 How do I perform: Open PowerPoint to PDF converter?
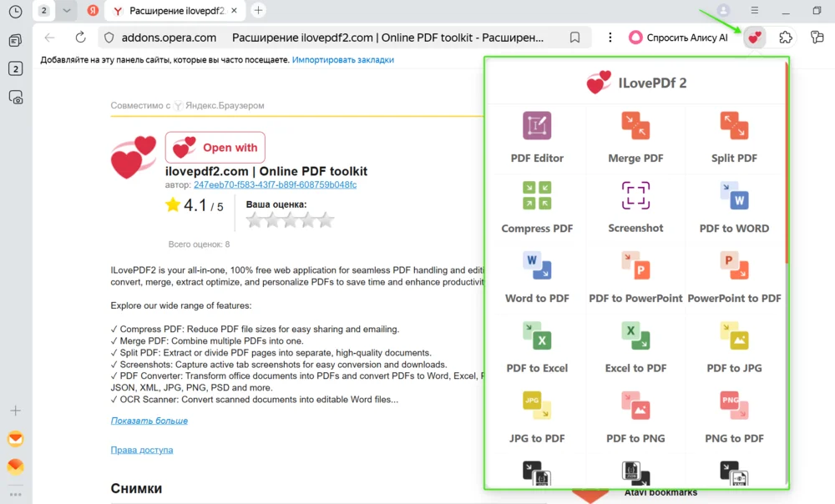734,279
